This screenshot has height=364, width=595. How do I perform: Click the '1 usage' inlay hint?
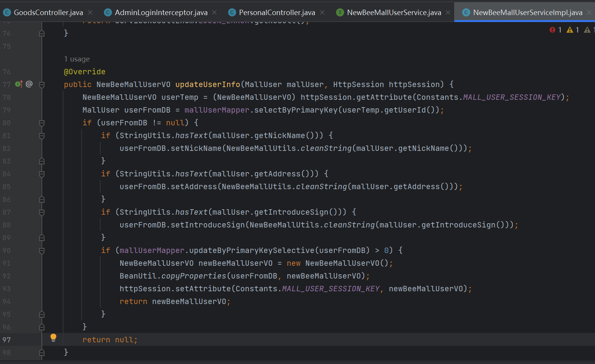[77, 59]
